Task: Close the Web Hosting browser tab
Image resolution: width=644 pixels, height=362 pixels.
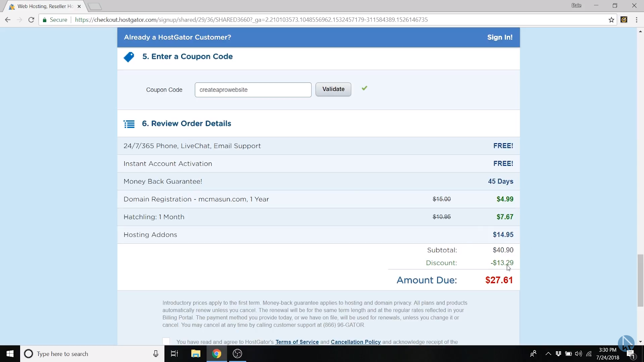Action: (x=79, y=6)
